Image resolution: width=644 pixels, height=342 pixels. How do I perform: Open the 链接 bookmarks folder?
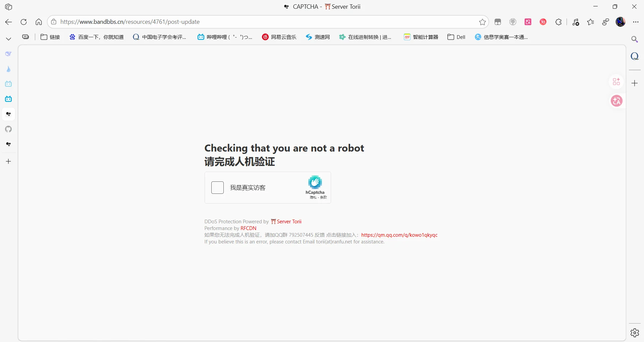coord(50,37)
